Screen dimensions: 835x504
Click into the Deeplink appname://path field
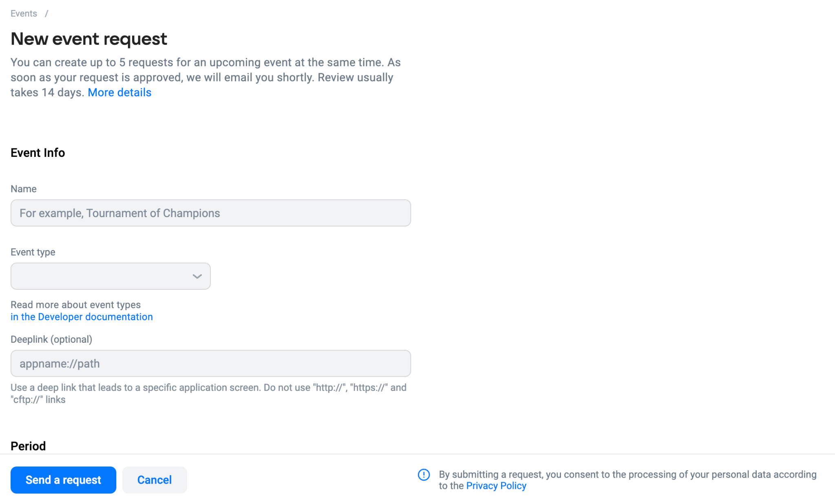[x=211, y=363]
